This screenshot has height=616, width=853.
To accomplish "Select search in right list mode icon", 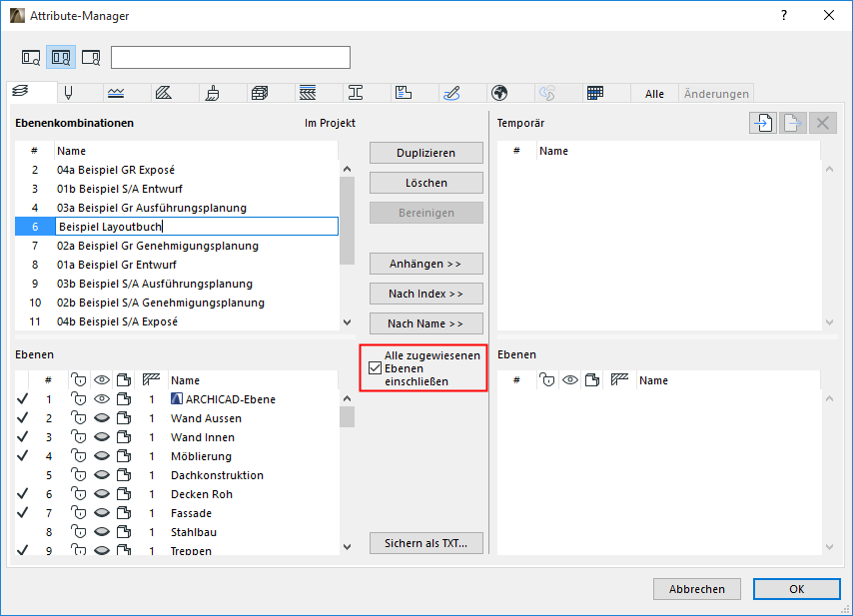I will 91,57.
